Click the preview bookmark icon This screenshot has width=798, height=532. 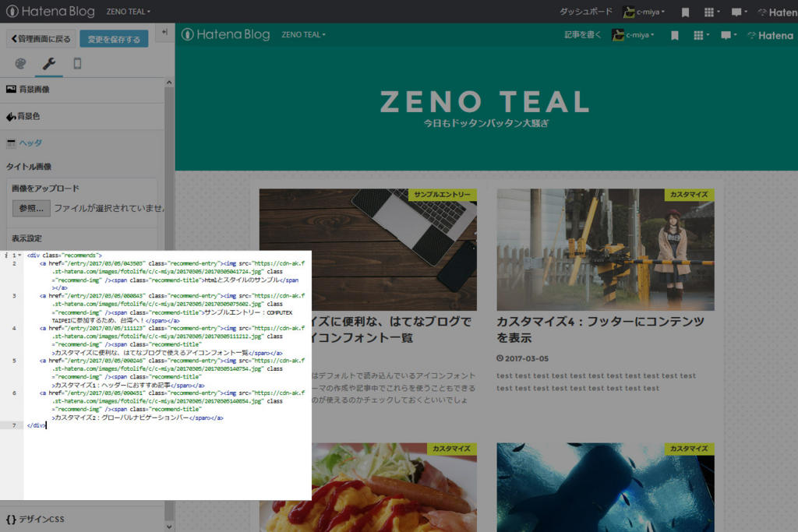(x=674, y=36)
